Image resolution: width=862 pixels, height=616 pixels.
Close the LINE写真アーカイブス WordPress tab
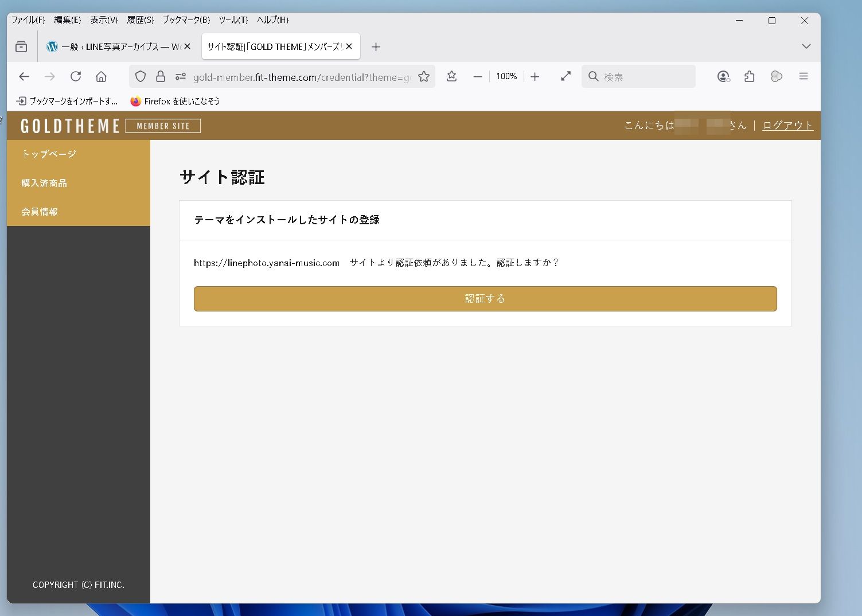point(187,46)
